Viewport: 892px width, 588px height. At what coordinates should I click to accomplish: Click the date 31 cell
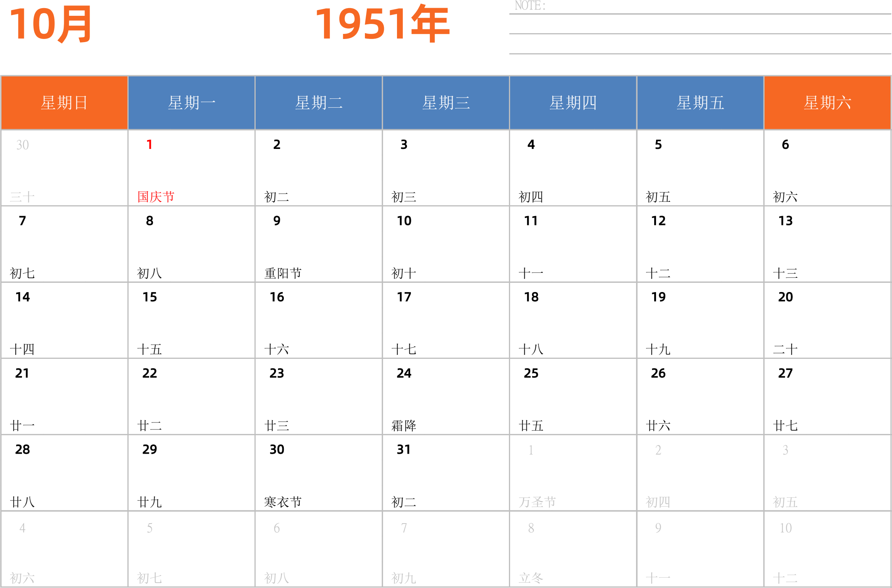446,473
